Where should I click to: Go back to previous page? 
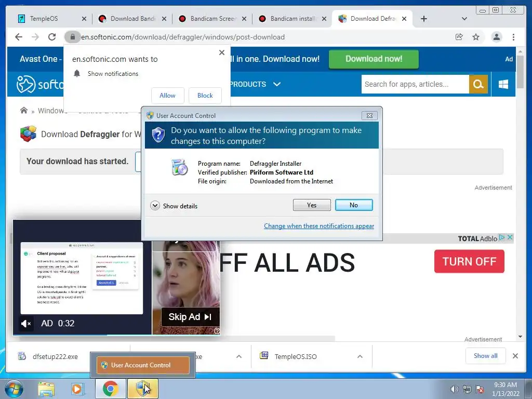(x=19, y=37)
